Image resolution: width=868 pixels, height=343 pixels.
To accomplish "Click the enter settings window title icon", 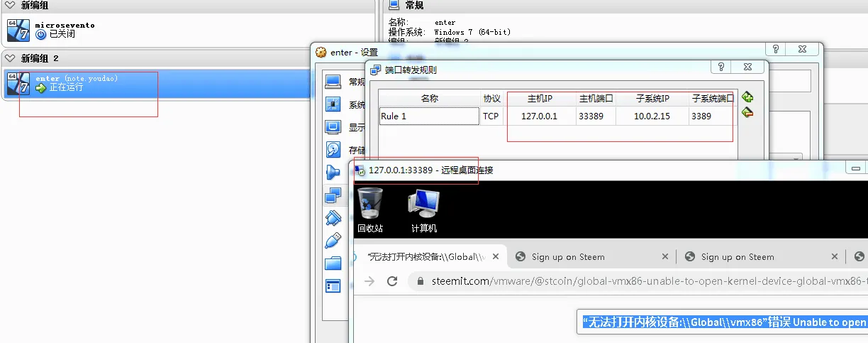I will coord(321,52).
